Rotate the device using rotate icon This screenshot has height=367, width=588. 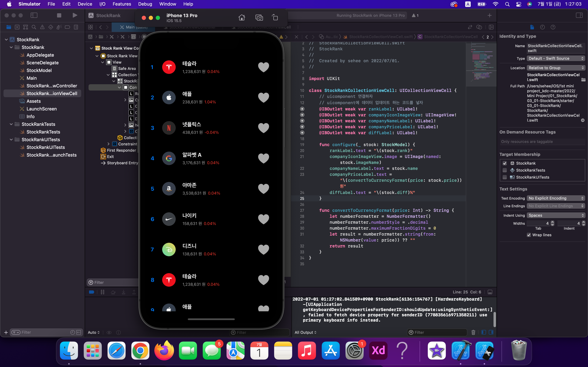275,17
